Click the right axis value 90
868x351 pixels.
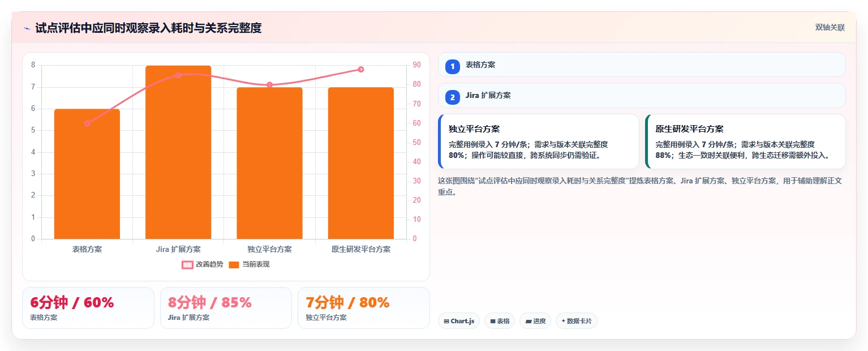pyautogui.click(x=416, y=65)
